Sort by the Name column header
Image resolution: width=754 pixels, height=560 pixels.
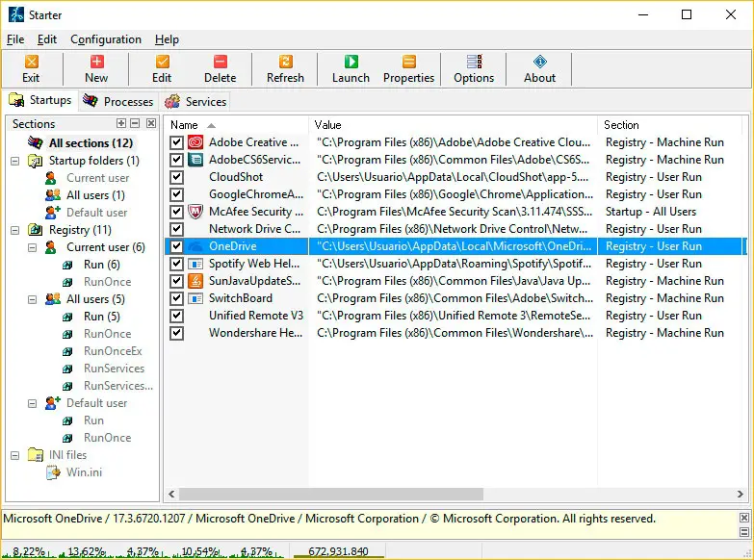pyautogui.click(x=236, y=125)
